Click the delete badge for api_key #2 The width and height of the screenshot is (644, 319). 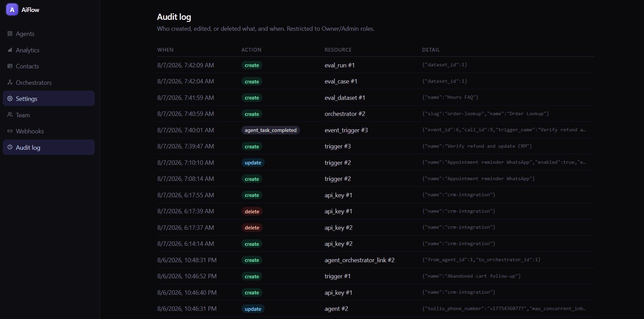[252, 228]
